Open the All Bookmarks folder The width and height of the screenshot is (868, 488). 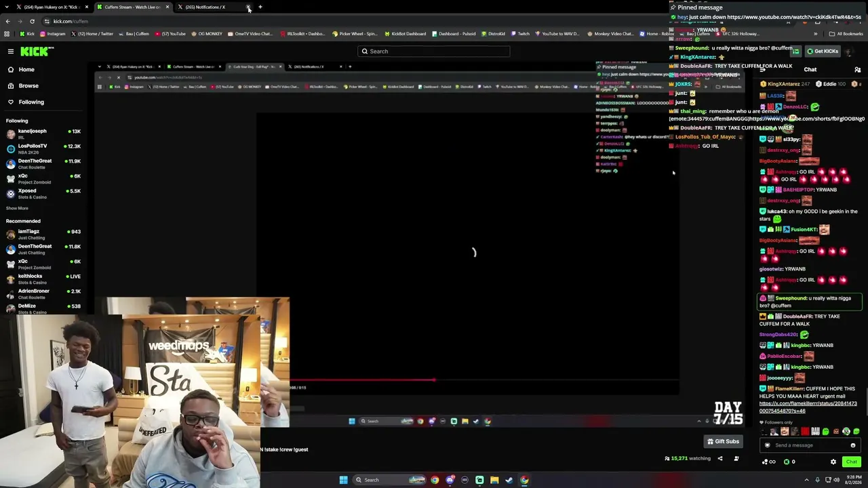click(x=846, y=34)
